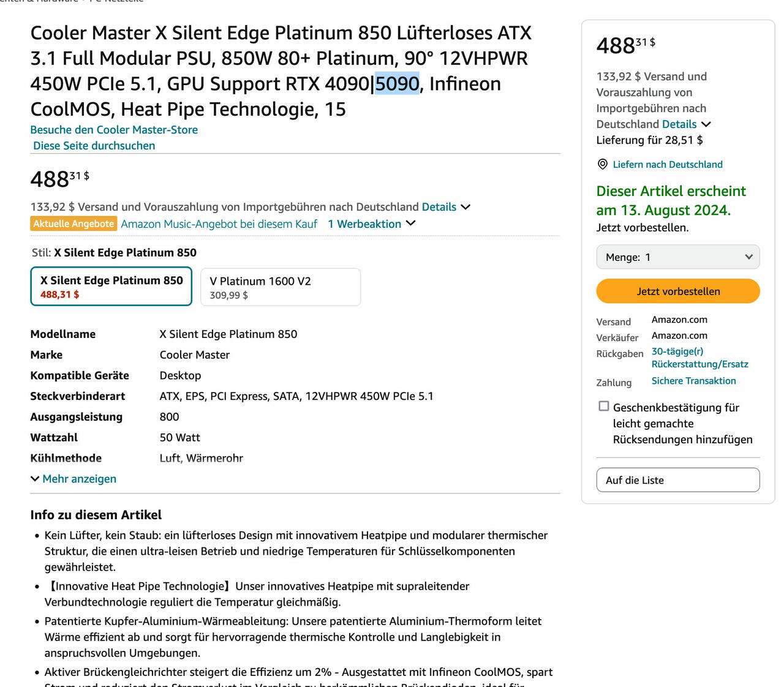Click the Lieferung für 28,51 $ text
The height and width of the screenshot is (687, 784).
click(649, 140)
